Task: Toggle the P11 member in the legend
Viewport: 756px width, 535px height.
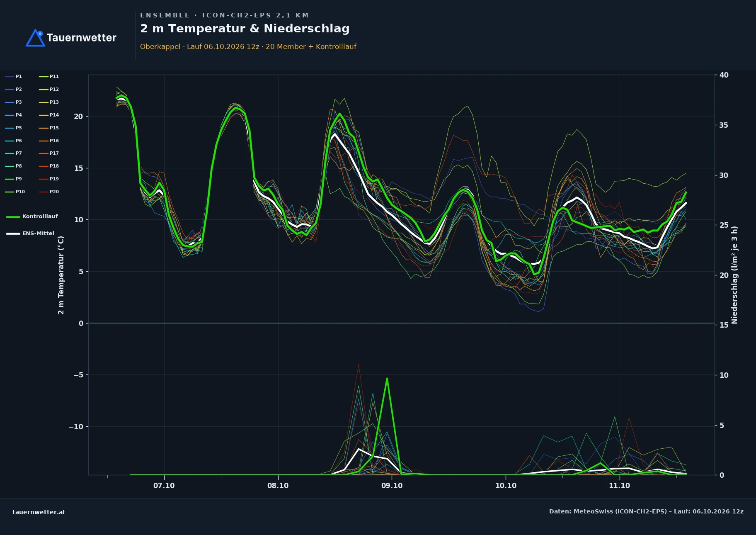Action: 49,76
